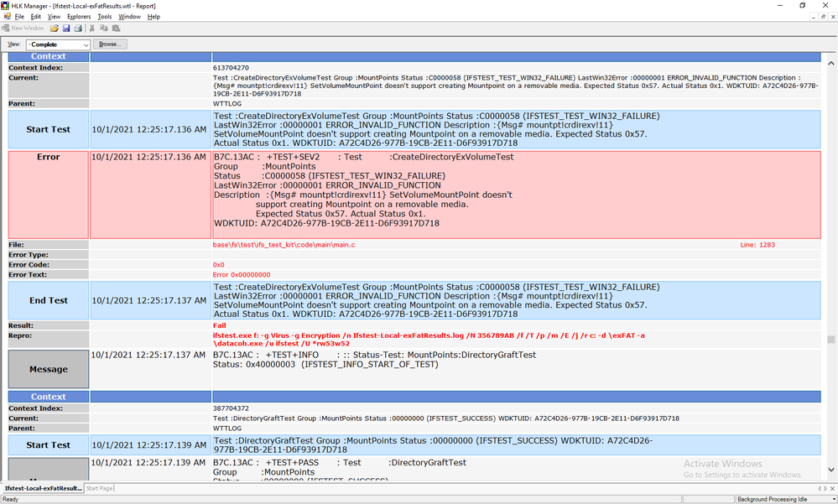Viewport: 838px width, 504px height.
Task: Click the file path base\fs\test\ifs_test_kit\code\main\main.c
Action: 284,245
